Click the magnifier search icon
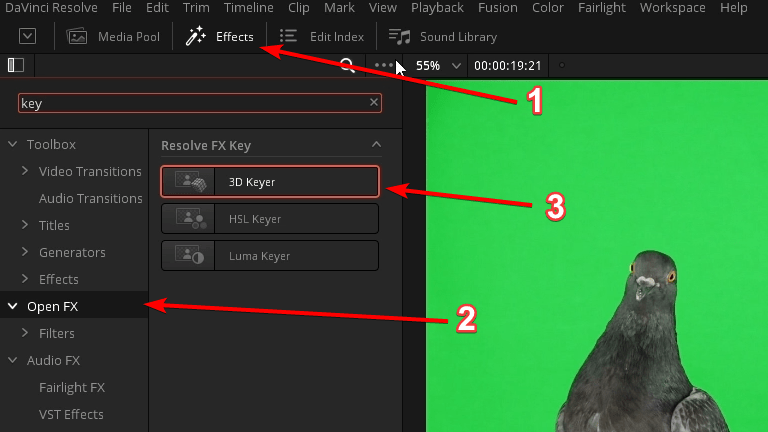 (347, 66)
